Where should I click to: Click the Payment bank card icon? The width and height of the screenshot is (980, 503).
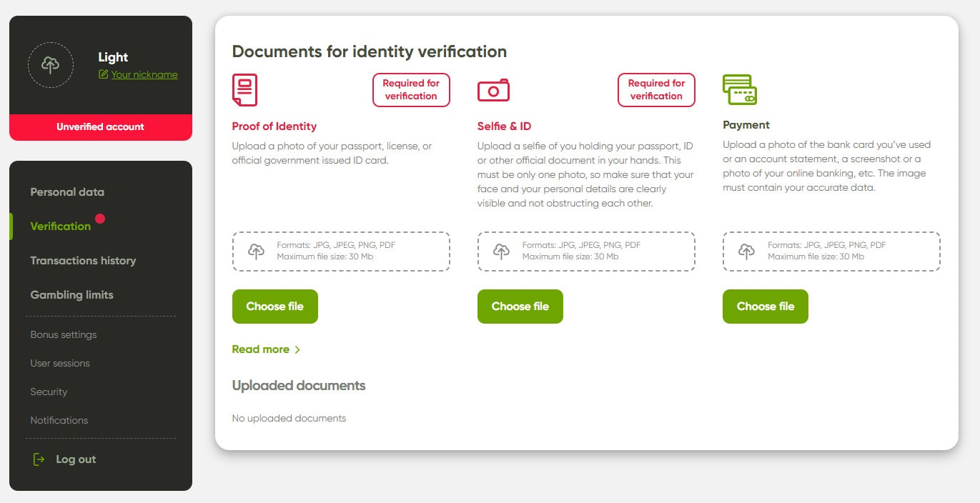739,90
